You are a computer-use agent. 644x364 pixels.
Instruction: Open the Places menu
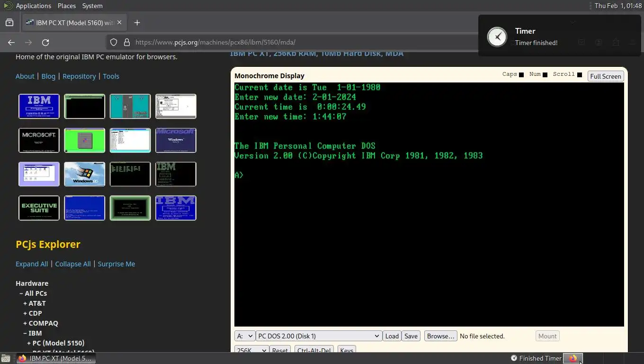tap(66, 6)
